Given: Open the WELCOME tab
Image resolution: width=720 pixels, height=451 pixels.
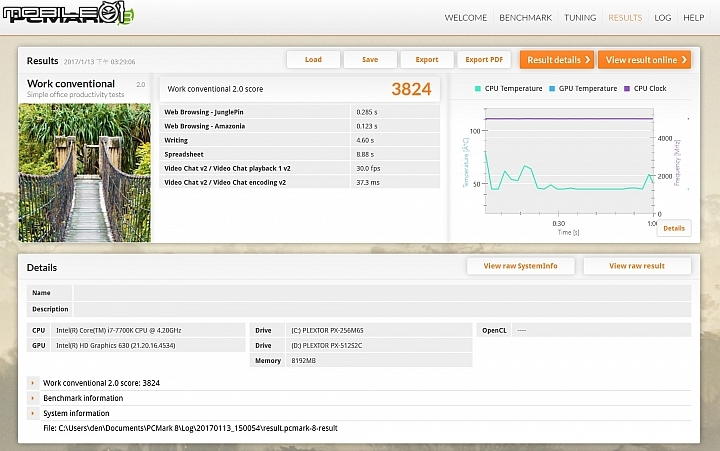Looking at the screenshot, I should click(x=466, y=18).
